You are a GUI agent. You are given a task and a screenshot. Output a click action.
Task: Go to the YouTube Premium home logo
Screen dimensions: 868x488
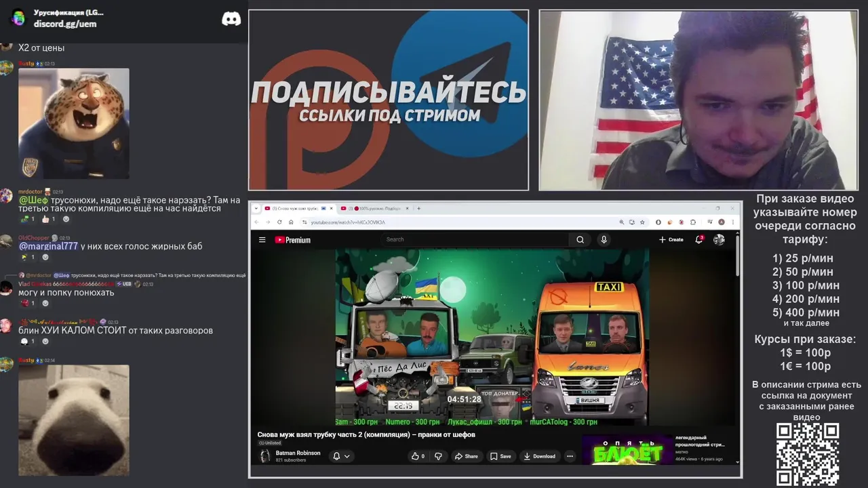coord(293,240)
